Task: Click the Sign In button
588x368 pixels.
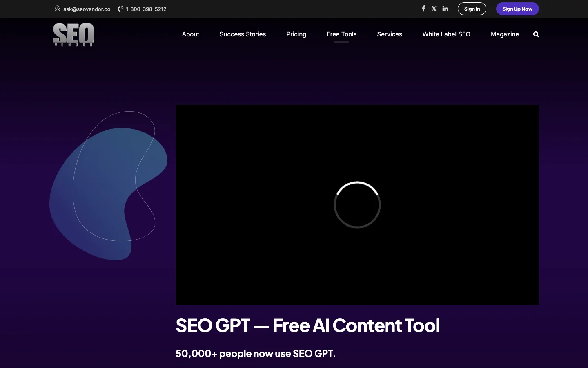Action: coord(472,9)
